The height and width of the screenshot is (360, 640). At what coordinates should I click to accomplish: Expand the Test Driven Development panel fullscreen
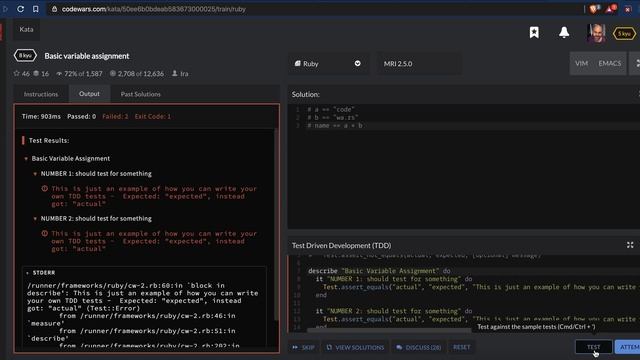(630, 245)
